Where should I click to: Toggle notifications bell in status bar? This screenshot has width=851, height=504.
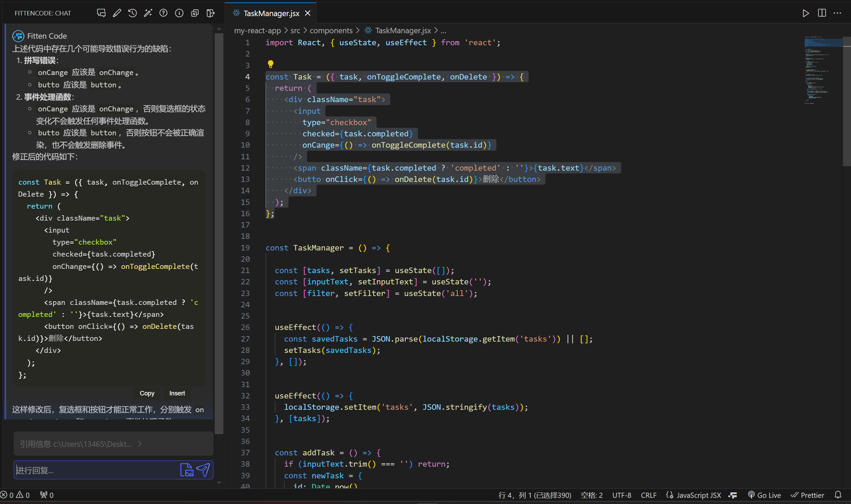[838, 495]
